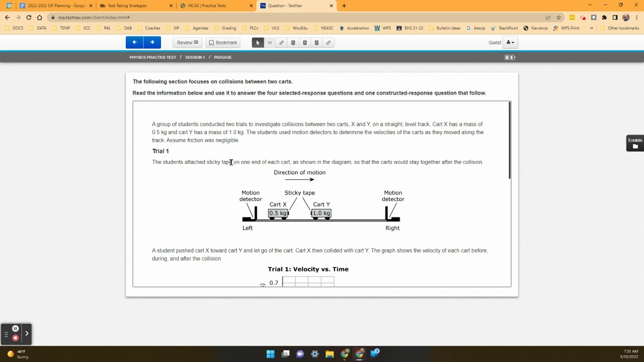The image size is (644, 362).
Task: Open the PLCs bookmark folder
Action: pyautogui.click(x=250, y=28)
